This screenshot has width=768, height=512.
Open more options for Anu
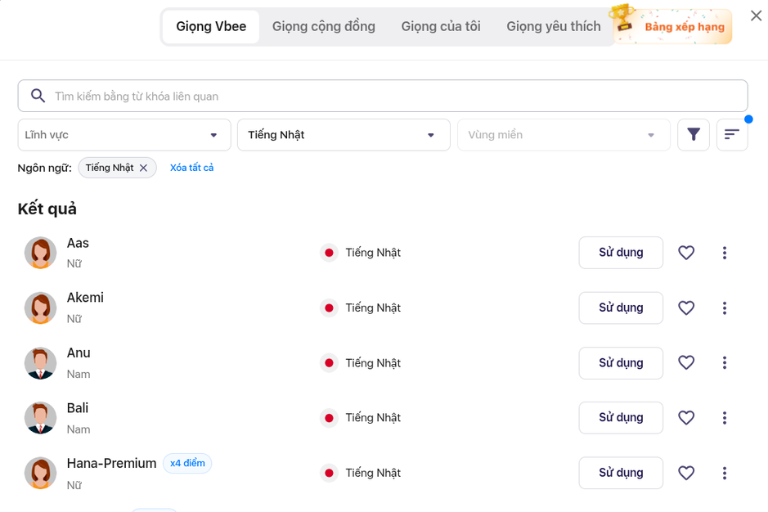click(x=724, y=363)
